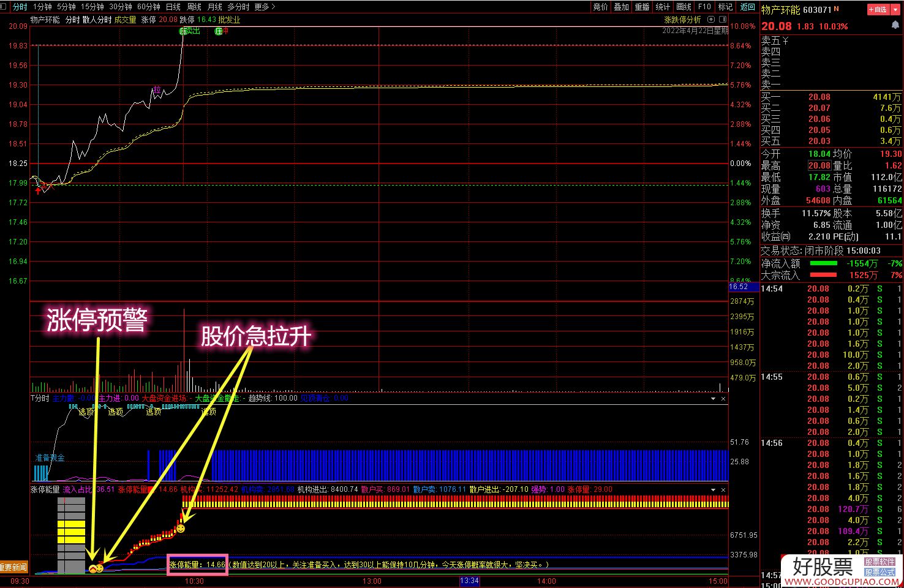904x588 pixels.
Task: Click the 买一 bid row at 20.08
Action: click(832, 97)
